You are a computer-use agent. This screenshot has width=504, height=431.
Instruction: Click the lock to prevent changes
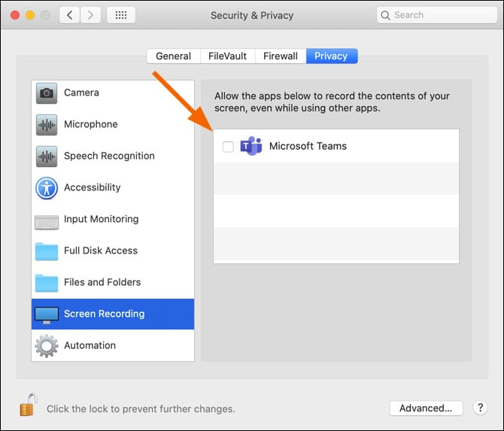pos(28,405)
